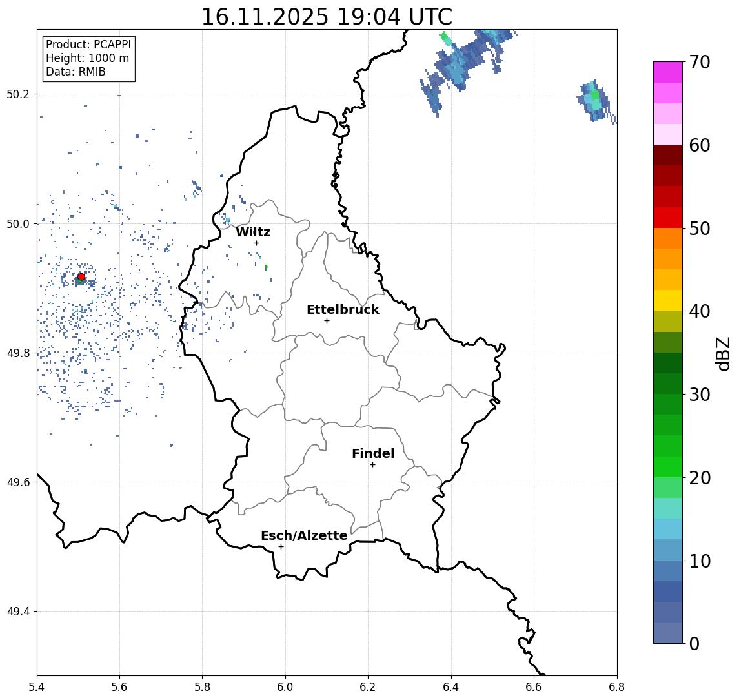Pick the bright red colorbar segment at 50
This screenshot has height=700, width=739.
[x=668, y=218]
